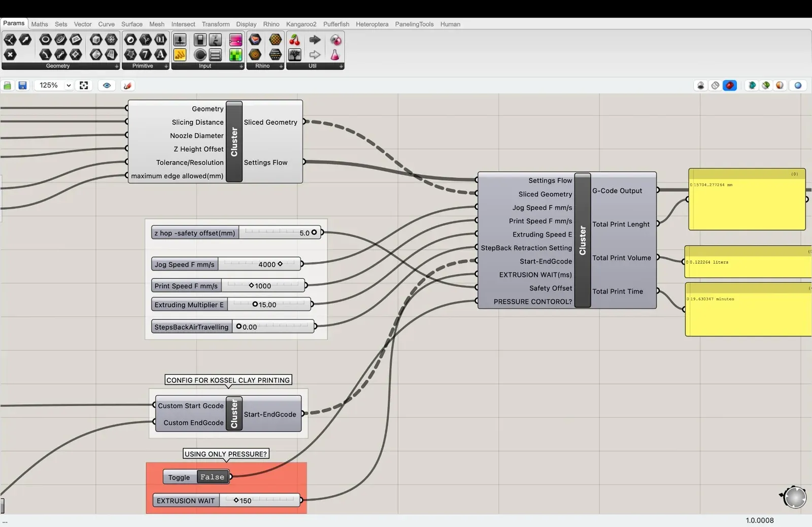Select the tree icon in Util panel

coord(295,54)
